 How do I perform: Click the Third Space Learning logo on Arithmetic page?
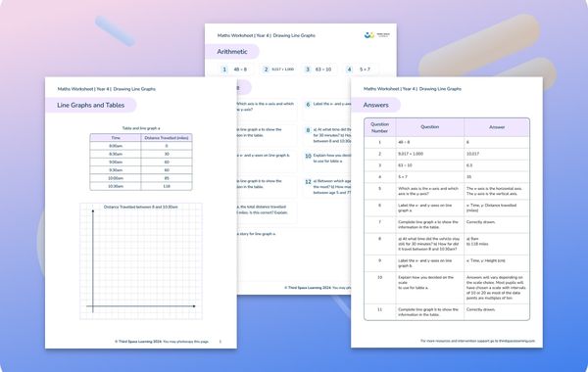[377, 35]
